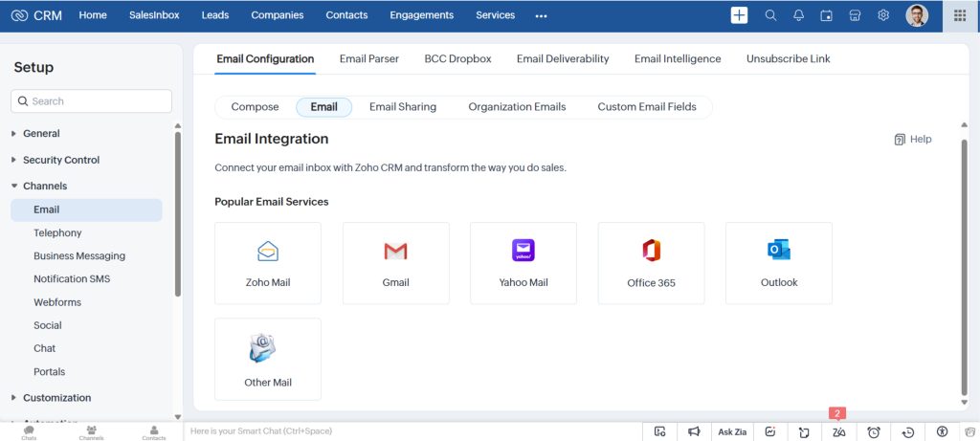980x441 pixels.
Task: Open the Engagements module
Action: [x=422, y=15]
